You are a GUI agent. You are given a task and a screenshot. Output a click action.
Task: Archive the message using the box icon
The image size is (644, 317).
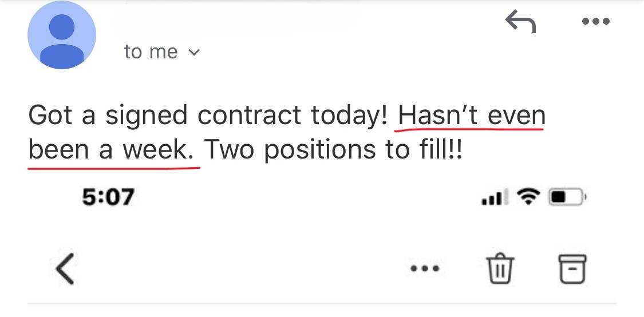point(572,268)
